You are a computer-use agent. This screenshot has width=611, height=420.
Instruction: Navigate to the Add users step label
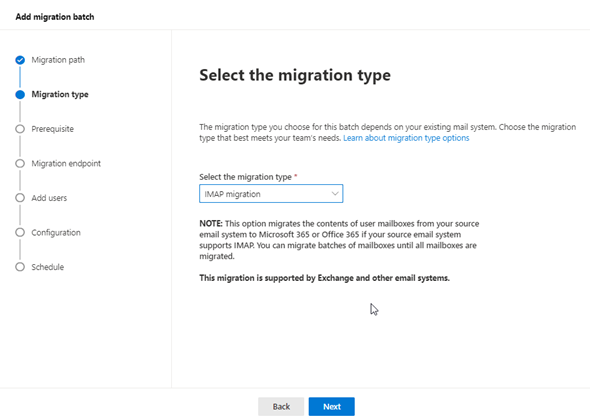[50, 198]
